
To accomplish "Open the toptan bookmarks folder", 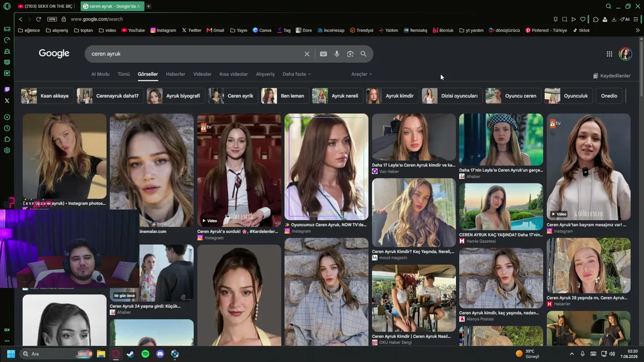I will point(83,30).
